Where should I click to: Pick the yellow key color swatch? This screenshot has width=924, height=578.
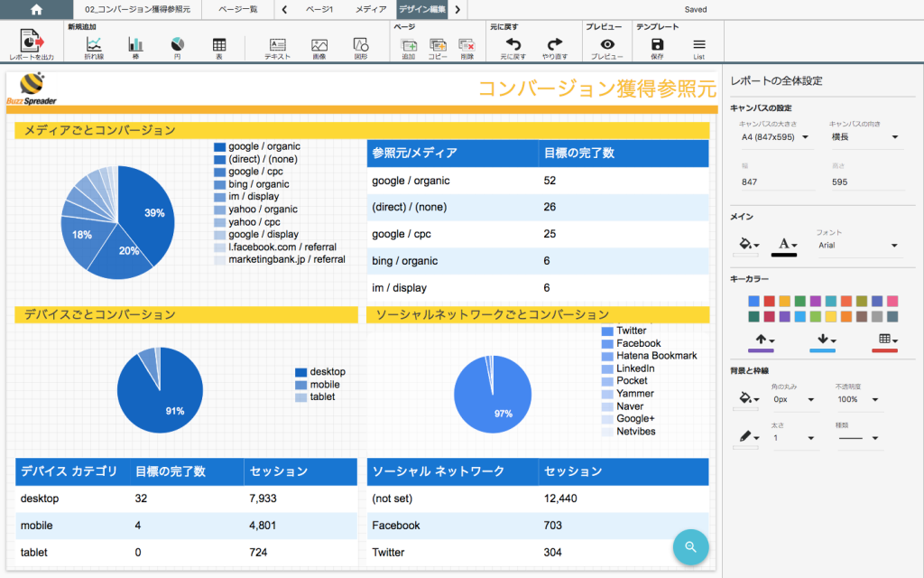point(830,317)
